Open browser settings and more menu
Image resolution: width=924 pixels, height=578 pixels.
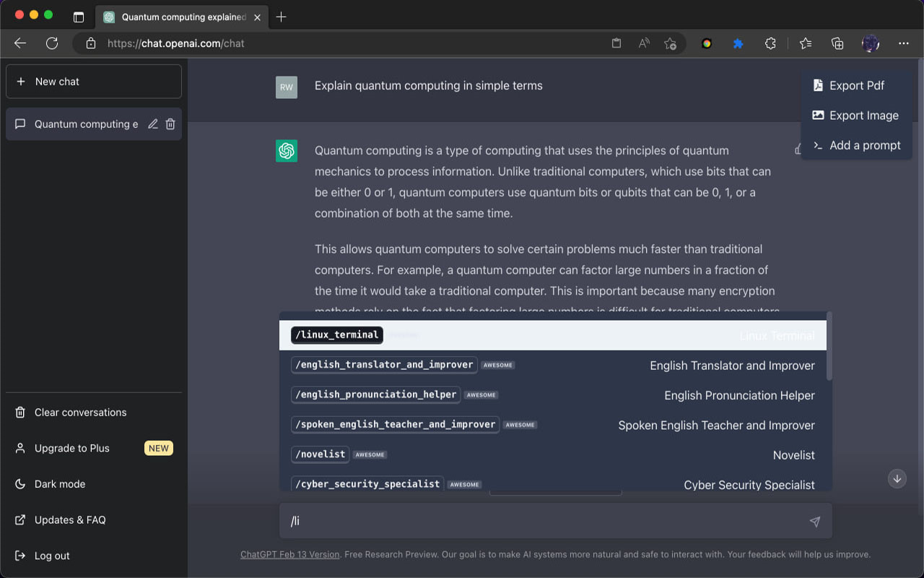tap(904, 43)
